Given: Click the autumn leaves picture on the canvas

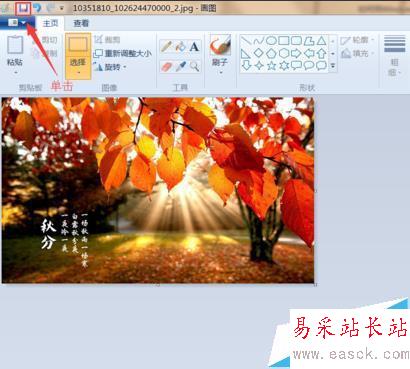Looking at the screenshot, I should pyautogui.click(x=158, y=190).
